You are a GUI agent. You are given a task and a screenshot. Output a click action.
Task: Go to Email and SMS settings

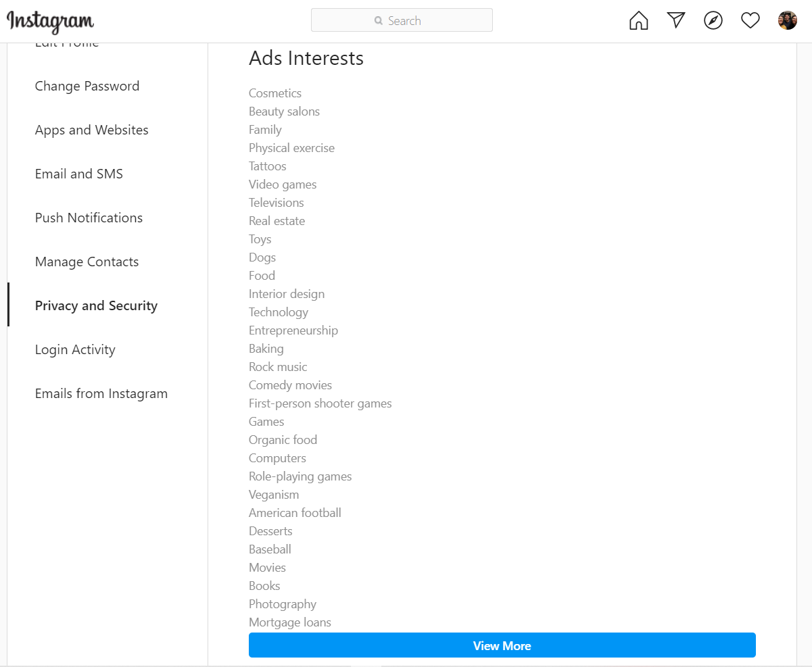click(x=79, y=174)
